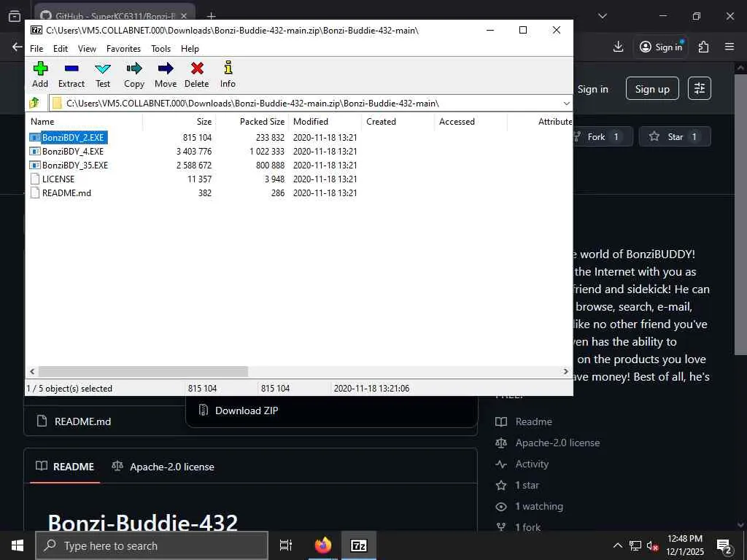Click the network tray icon
Screen dimensions: 747x560
tap(635, 545)
